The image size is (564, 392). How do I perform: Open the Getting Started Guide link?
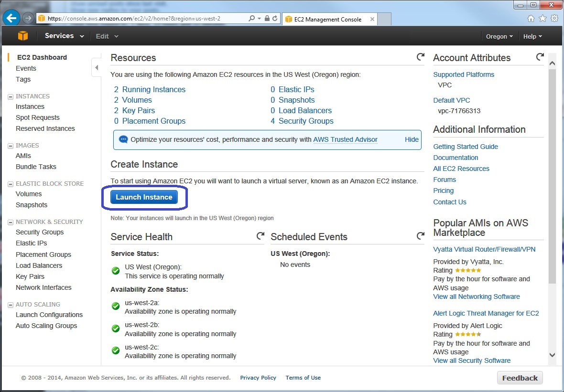(466, 147)
